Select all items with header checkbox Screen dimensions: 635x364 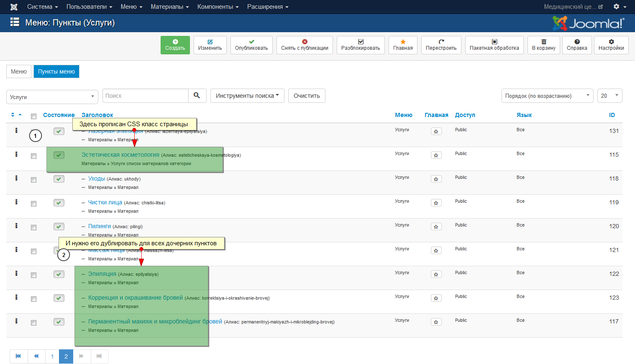click(33, 116)
